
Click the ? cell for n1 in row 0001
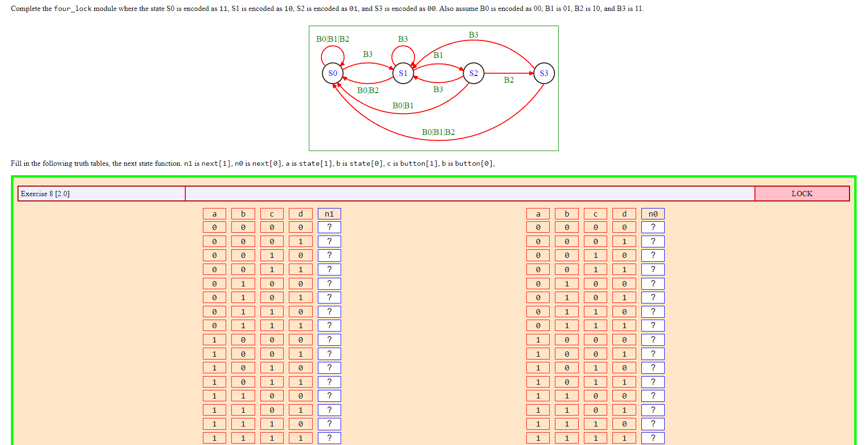329,241
